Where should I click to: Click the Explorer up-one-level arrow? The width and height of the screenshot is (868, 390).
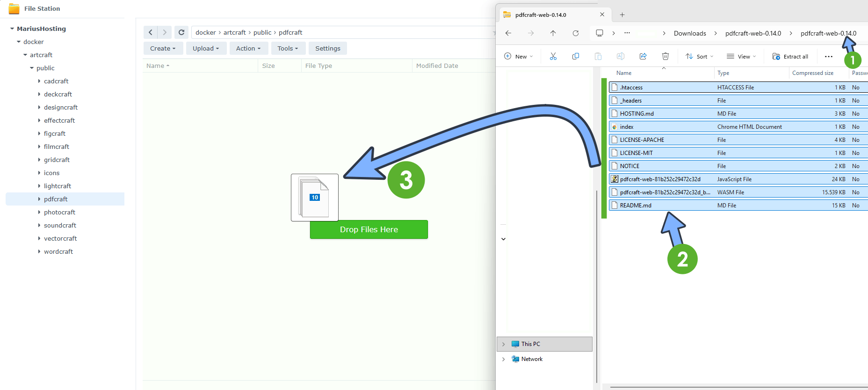553,33
